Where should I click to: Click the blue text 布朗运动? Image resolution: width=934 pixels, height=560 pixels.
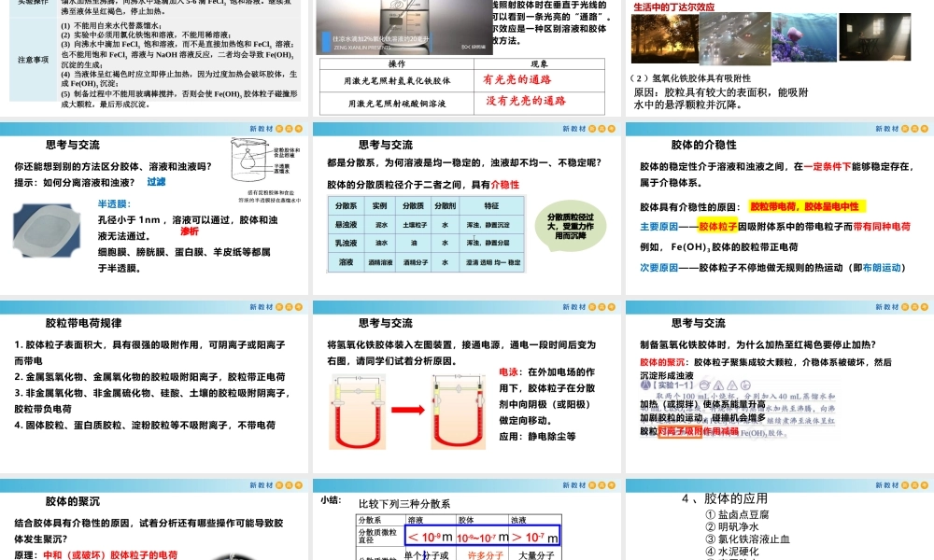point(882,268)
